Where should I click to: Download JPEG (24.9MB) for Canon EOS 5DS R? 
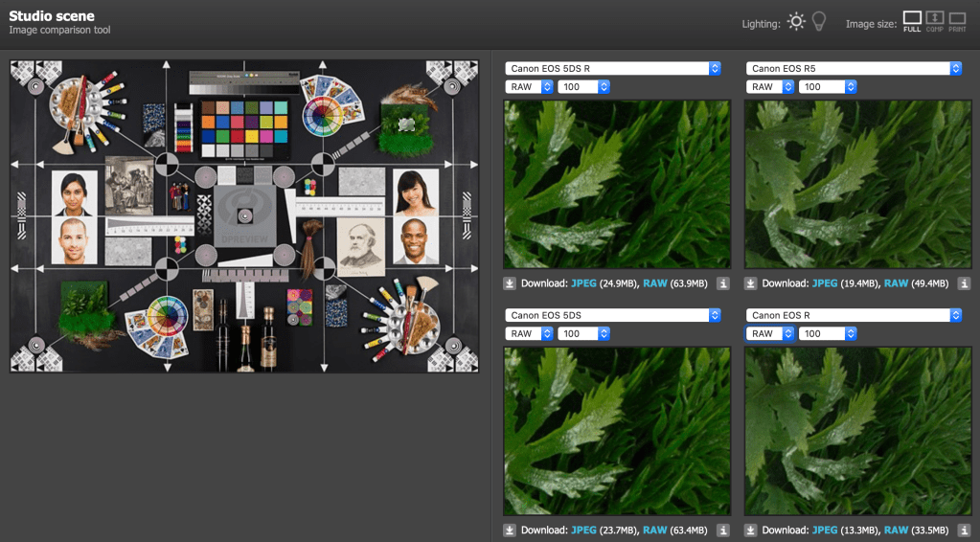(583, 283)
